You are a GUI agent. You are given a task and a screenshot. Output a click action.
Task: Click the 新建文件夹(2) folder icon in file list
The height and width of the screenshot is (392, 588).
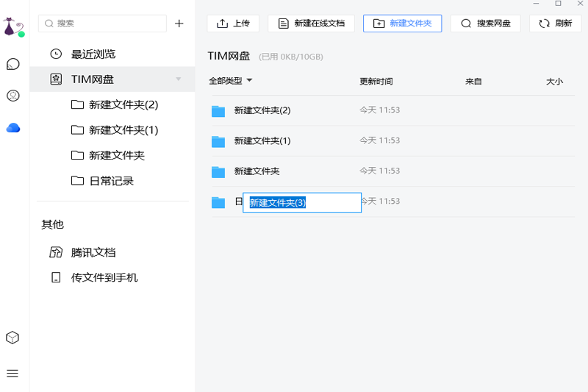tap(218, 111)
